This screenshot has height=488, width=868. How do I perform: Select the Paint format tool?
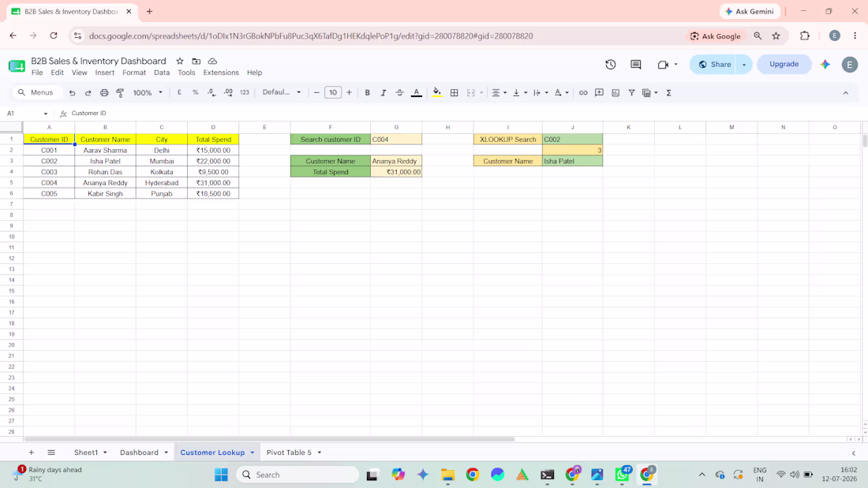[x=120, y=93]
